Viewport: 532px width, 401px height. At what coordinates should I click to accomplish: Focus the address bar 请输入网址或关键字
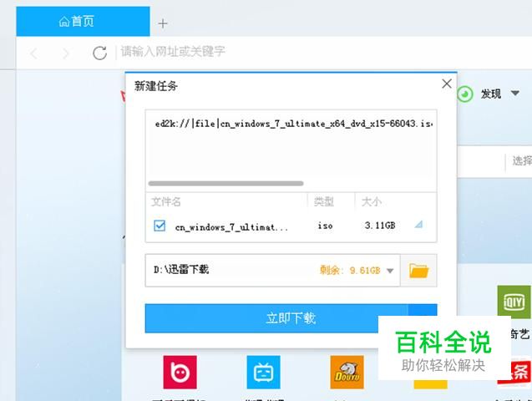pyautogui.click(x=172, y=51)
